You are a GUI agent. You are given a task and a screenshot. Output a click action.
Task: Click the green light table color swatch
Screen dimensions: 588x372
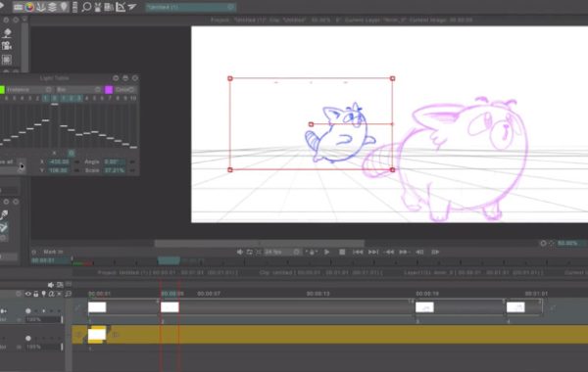point(2,89)
